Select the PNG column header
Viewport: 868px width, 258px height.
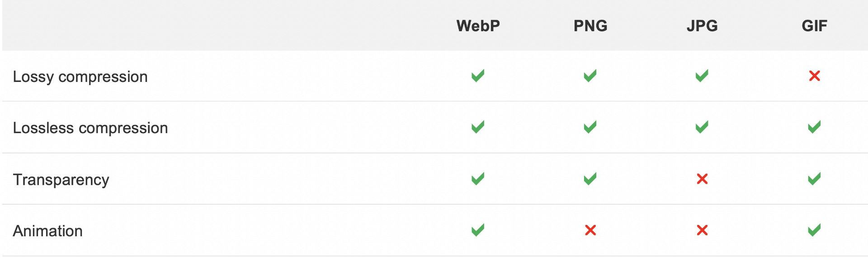[x=590, y=26]
